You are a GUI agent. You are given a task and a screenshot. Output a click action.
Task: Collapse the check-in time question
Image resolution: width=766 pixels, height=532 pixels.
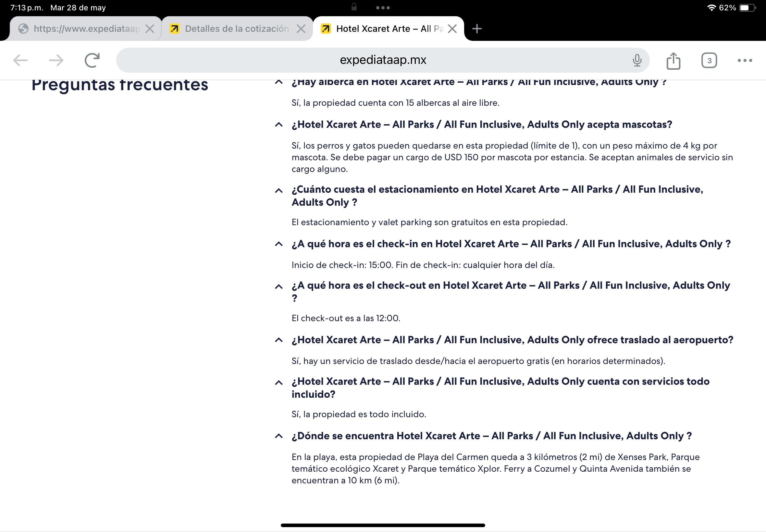[279, 244]
